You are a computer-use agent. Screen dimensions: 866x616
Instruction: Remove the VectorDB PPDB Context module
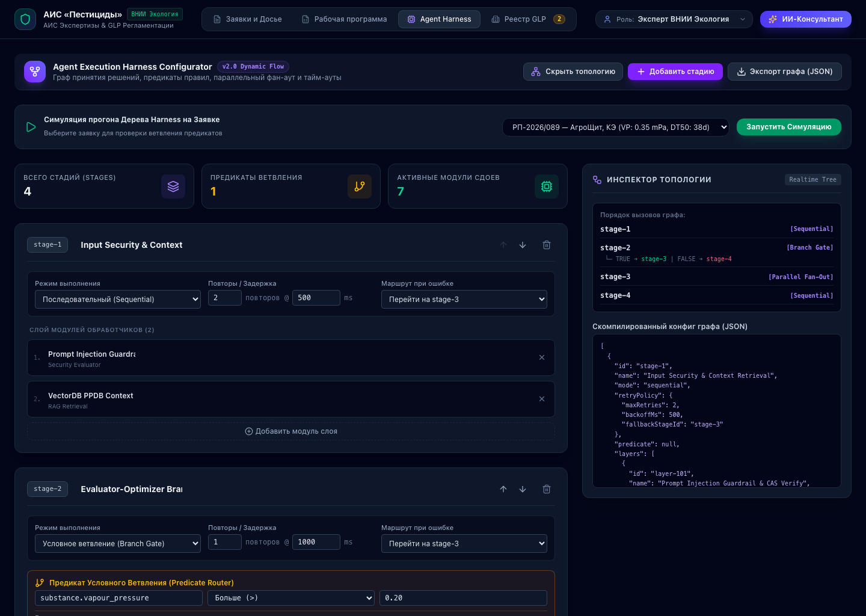coord(542,399)
